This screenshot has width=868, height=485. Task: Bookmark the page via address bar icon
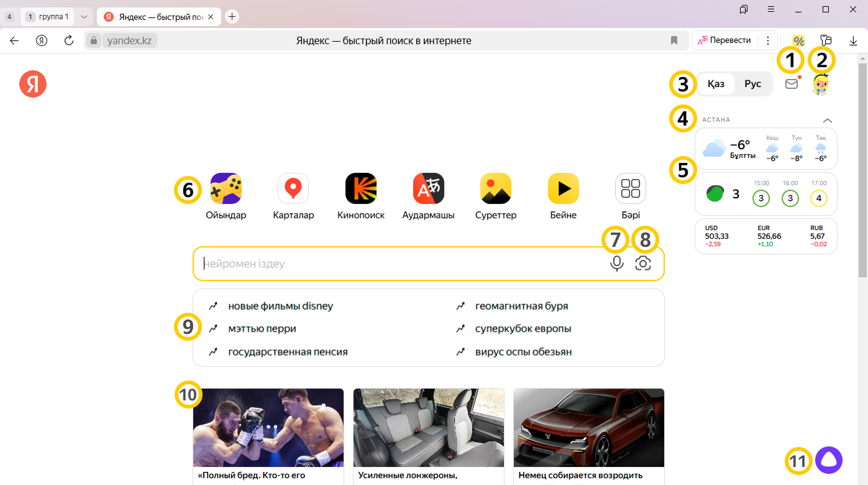(674, 40)
